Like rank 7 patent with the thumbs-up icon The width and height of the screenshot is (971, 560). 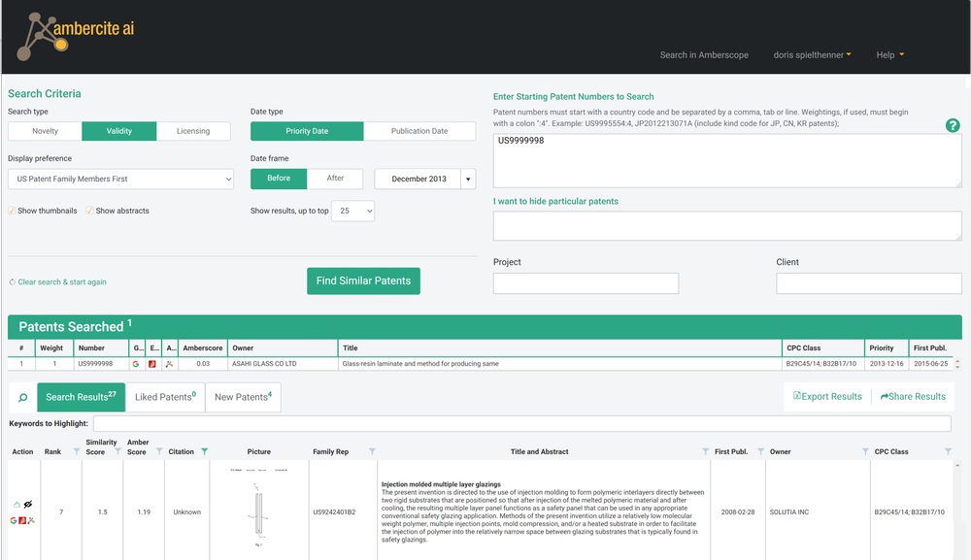[17, 505]
